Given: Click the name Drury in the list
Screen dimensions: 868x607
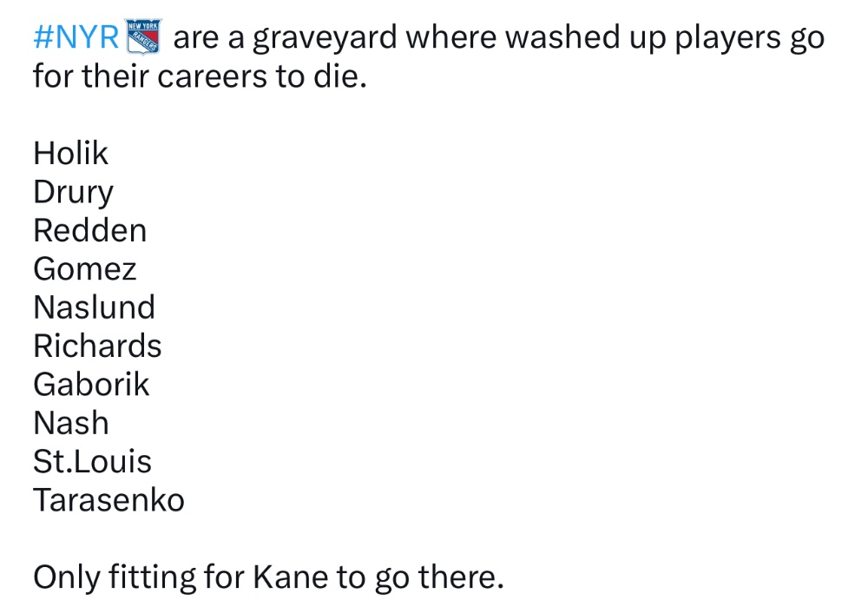Looking at the screenshot, I should point(74,192).
